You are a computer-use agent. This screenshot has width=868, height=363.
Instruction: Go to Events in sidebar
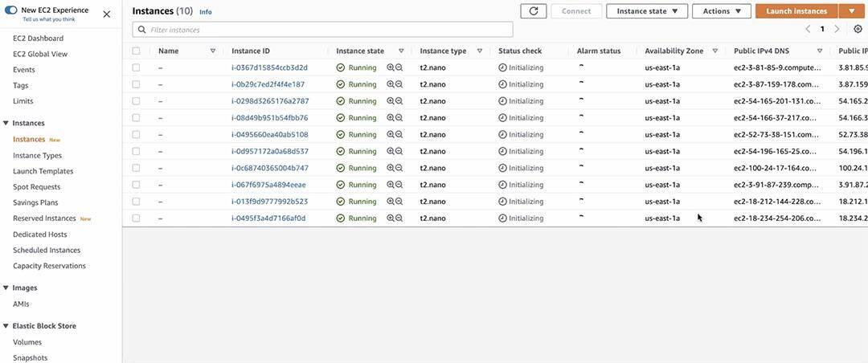[x=24, y=70]
